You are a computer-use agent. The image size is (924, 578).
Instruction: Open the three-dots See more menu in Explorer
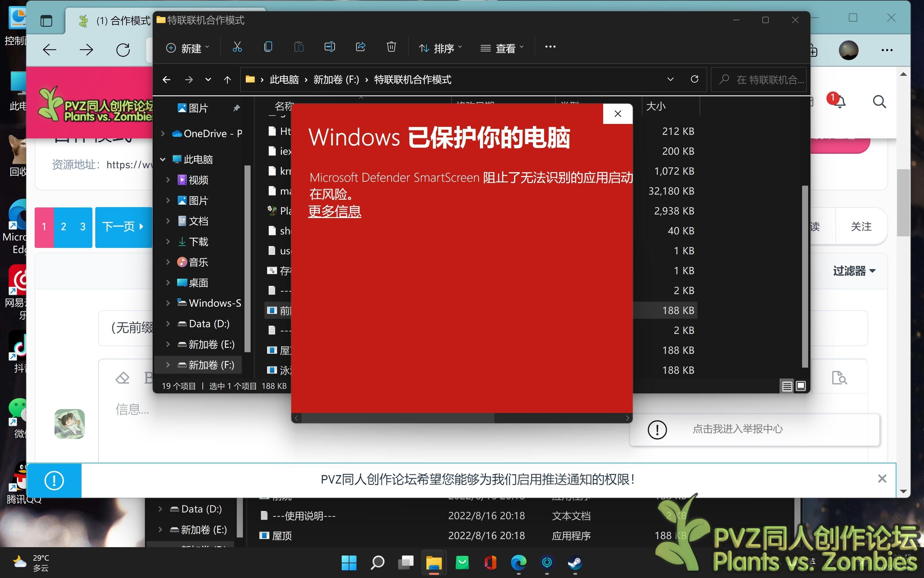click(550, 47)
